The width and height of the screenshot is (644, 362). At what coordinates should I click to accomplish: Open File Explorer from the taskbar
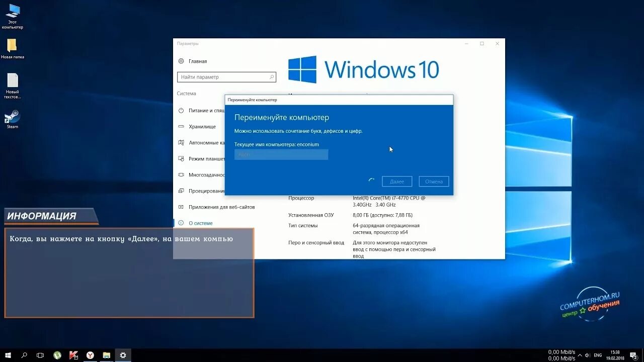pos(106,355)
